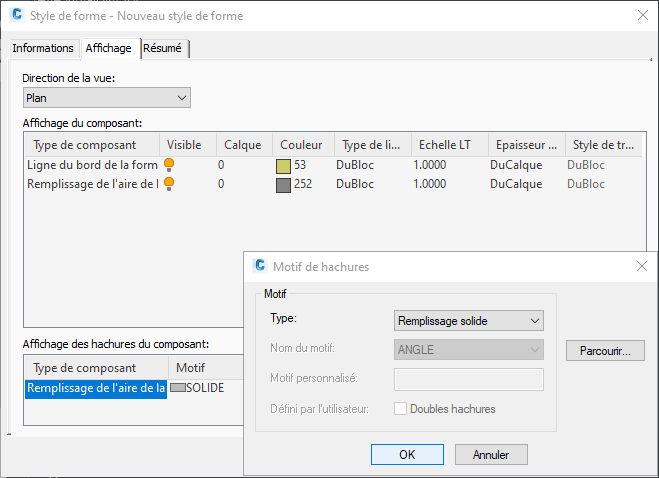Click the yellow color 53 swatch
This screenshot has height=478, width=659.
283,165
